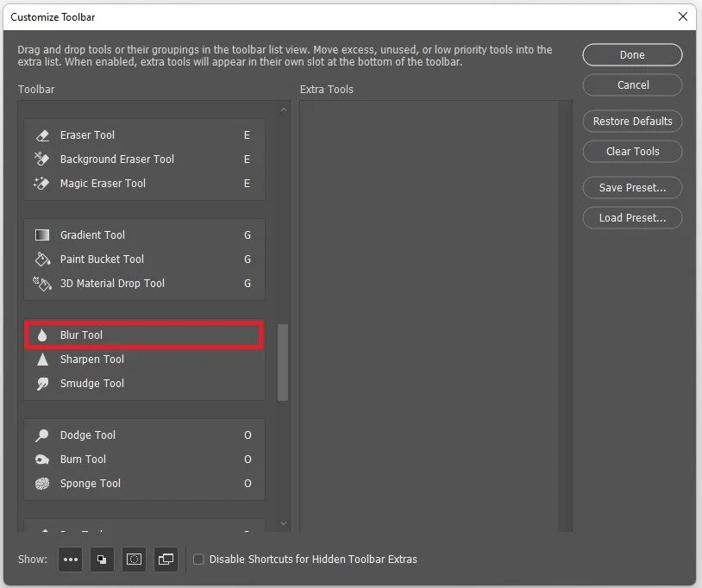Select the Gradient Tool icon
702x588 pixels.
tap(42, 235)
